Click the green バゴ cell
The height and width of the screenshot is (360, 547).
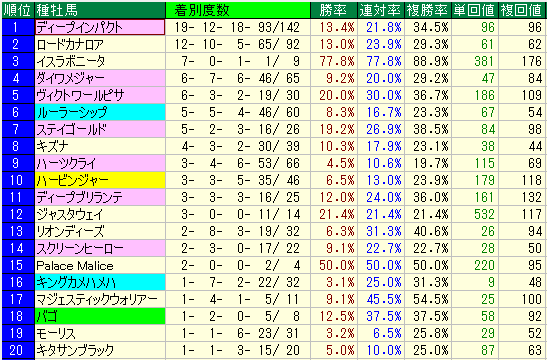click(100, 316)
